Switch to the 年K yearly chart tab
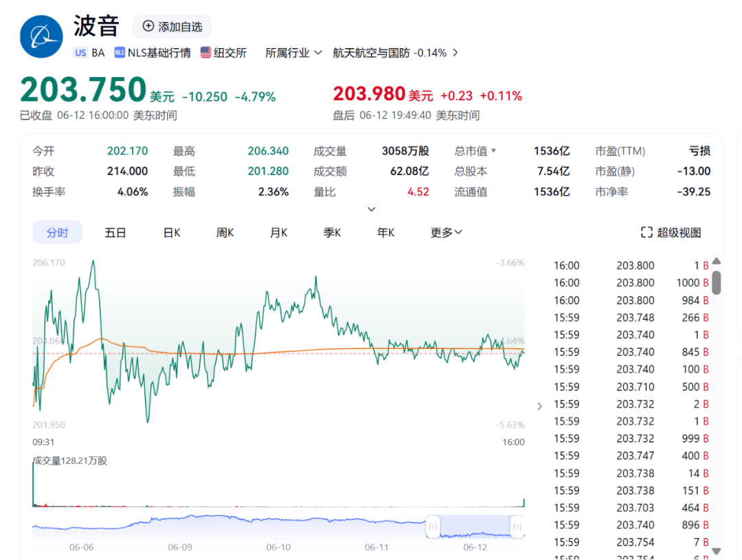This screenshot has width=742, height=560. [x=385, y=232]
